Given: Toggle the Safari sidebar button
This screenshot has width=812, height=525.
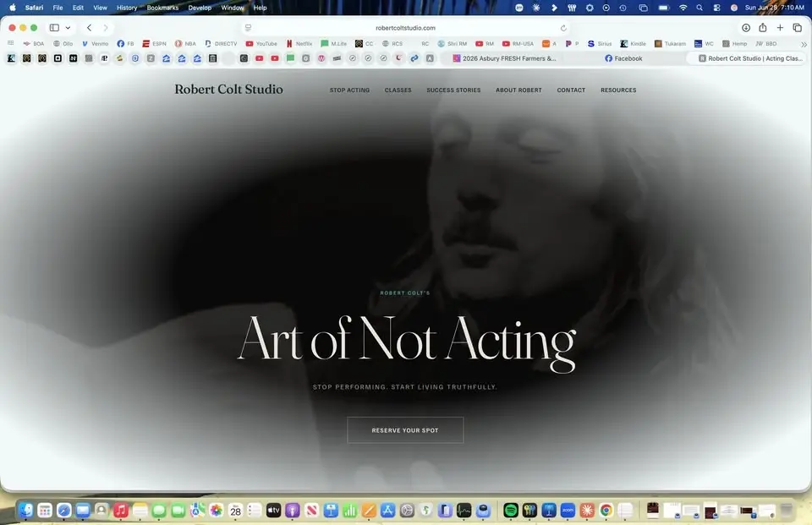Looking at the screenshot, I should pos(54,27).
